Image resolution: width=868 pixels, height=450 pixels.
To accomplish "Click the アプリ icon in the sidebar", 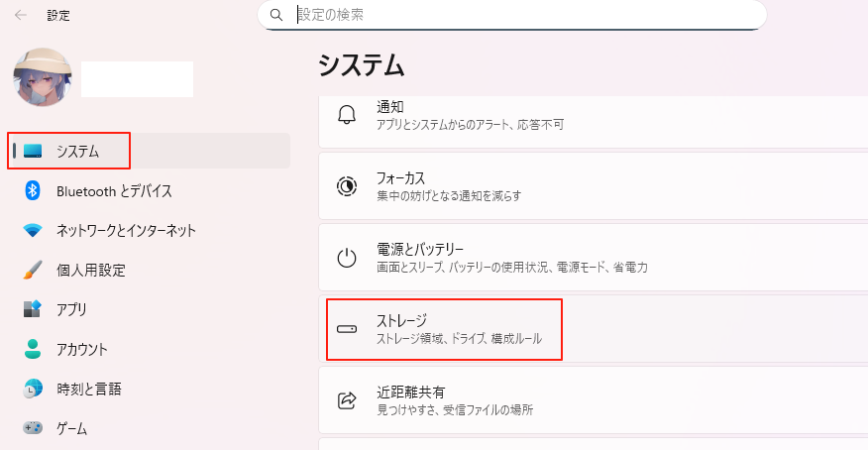I will [33, 309].
